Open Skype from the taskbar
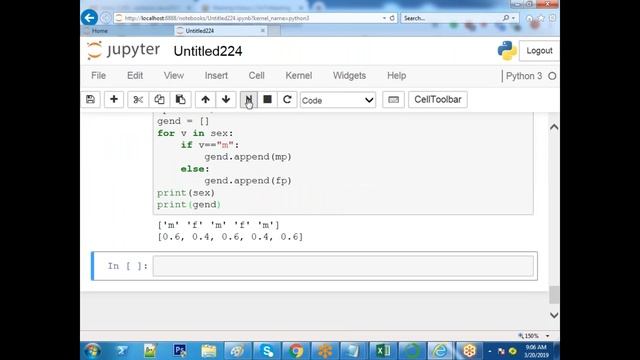Image resolution: width=640 pixels, height=360 pixels. pos(267,351)
